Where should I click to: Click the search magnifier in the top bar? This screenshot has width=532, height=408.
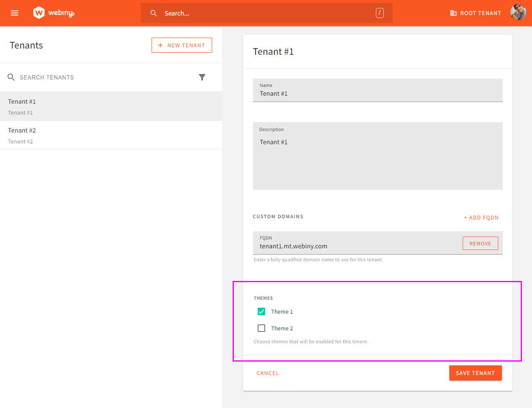pyautogui.click(x=154, y=13)
